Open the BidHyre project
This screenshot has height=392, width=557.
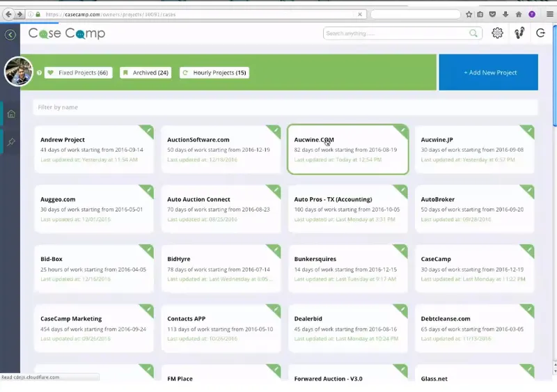(x=221, y=269)
